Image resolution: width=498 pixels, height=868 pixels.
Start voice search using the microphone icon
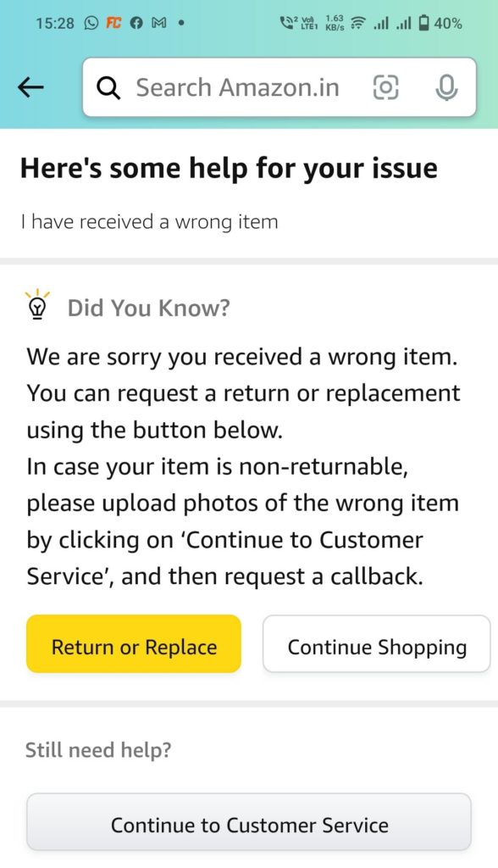(446, 87)
